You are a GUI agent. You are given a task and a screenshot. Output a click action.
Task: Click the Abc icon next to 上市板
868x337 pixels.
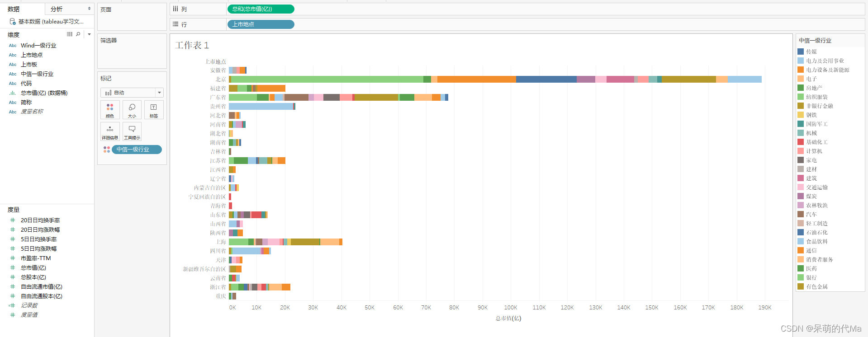(x=13, y=65)
